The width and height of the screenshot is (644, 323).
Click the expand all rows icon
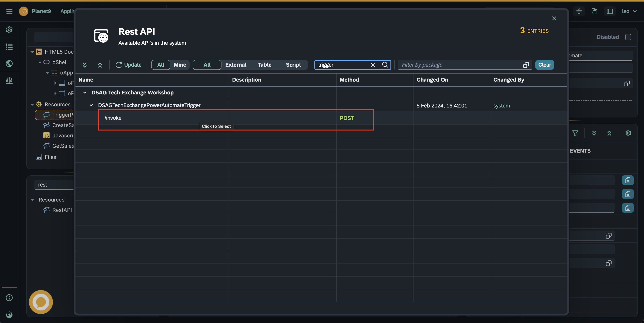point(85,65)
